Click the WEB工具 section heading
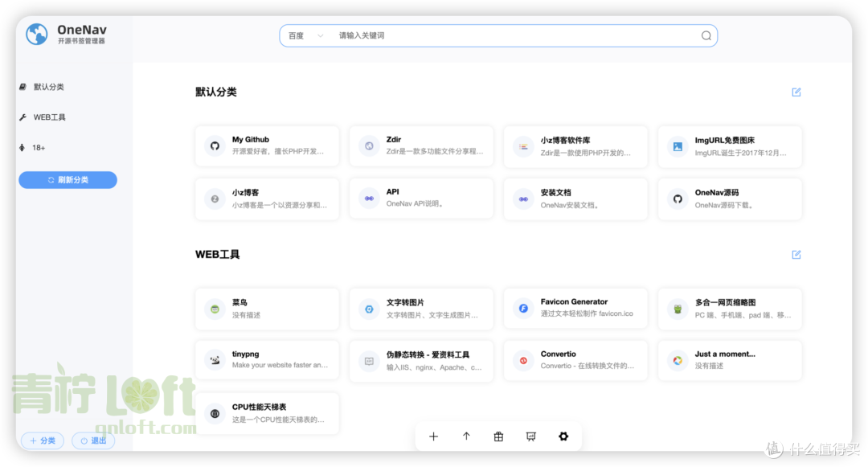Image resolution: width=868 pixels, height=467 pixels. pyautogui.click(x=217, y=255)
